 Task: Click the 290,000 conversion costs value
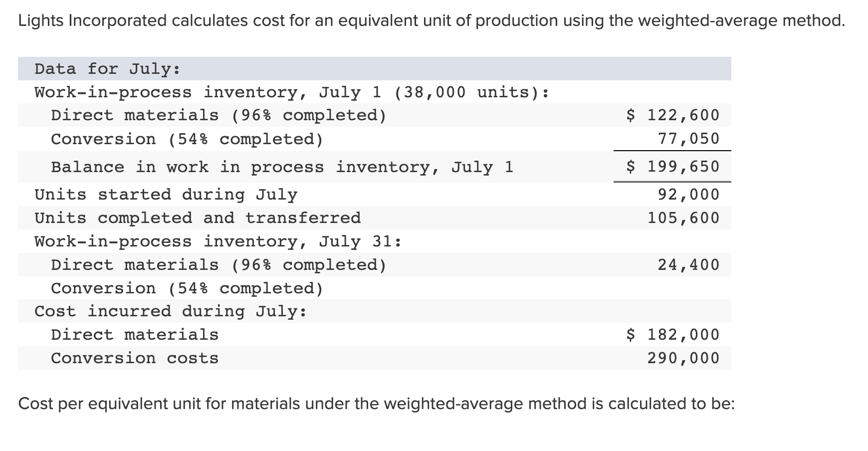[683, 358]
